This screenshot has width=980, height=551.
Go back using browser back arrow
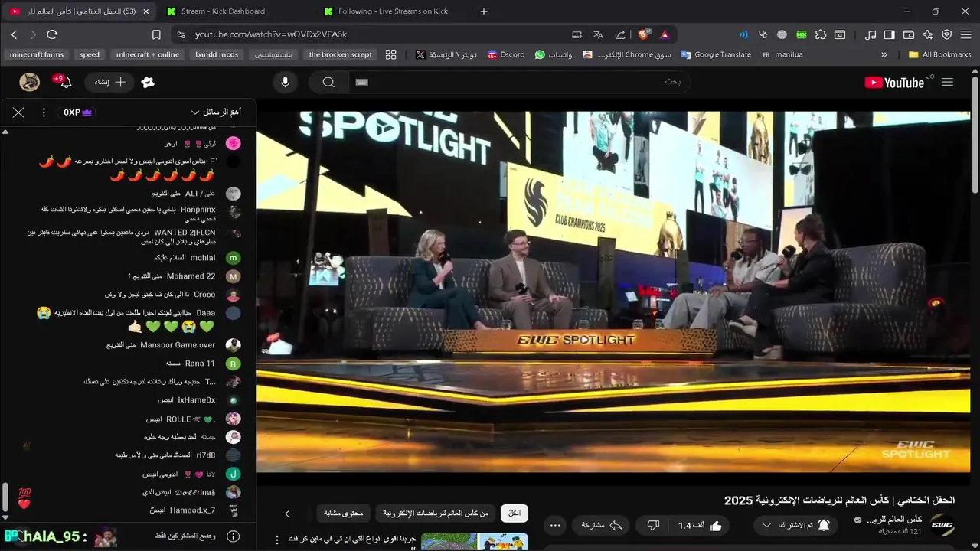(x=14, y=34)
